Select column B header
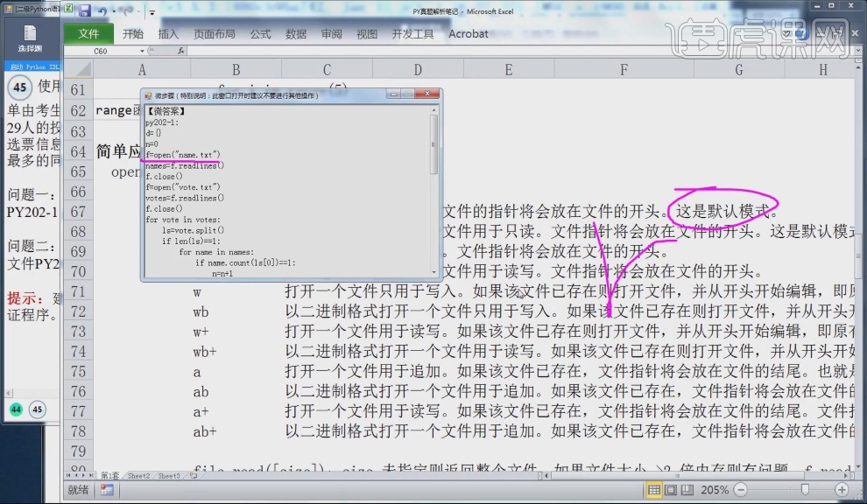Image resolution: width=867 pixels, height=504 pixels. 236,69
